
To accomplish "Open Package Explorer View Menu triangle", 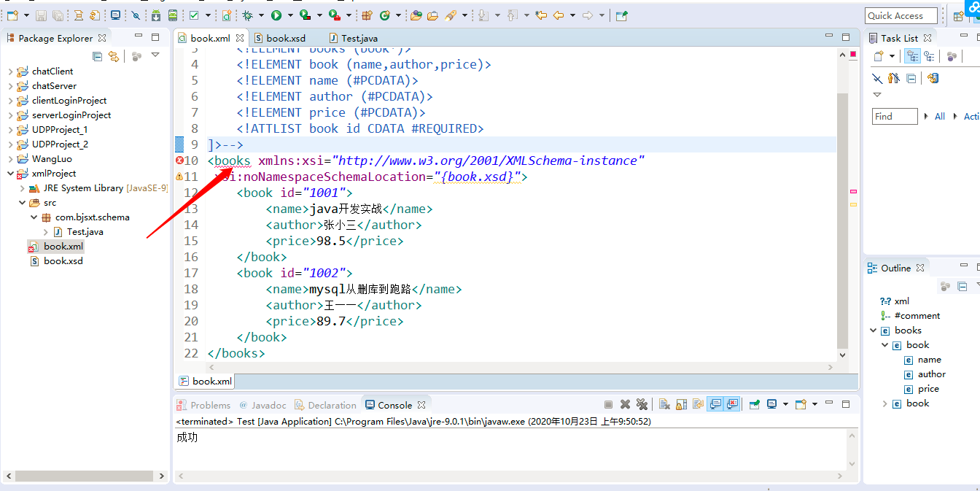I will click(155, 55).
